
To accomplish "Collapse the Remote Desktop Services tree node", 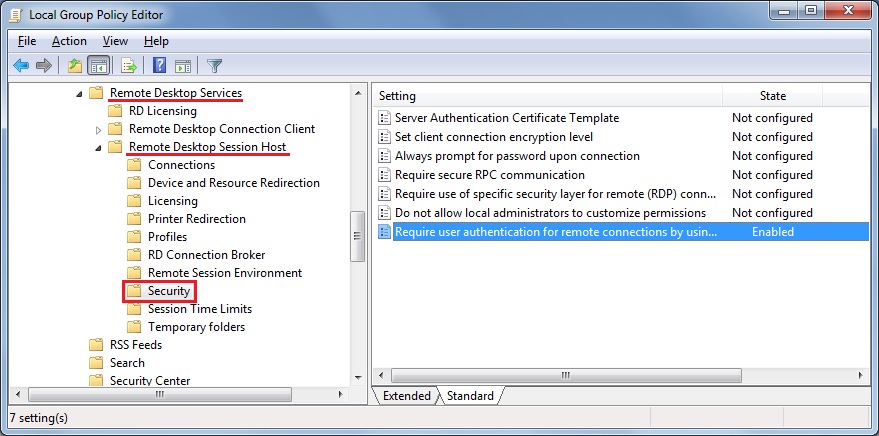I will point(79,93).
